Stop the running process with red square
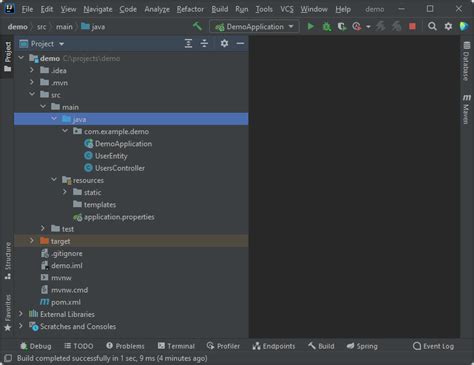The image size is (474, 365). pos(412,26)
